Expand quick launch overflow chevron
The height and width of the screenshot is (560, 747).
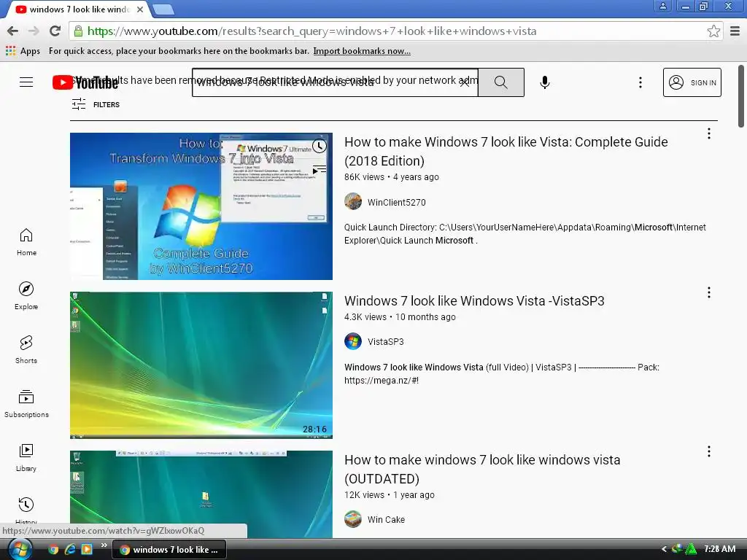tap(104, 545)
